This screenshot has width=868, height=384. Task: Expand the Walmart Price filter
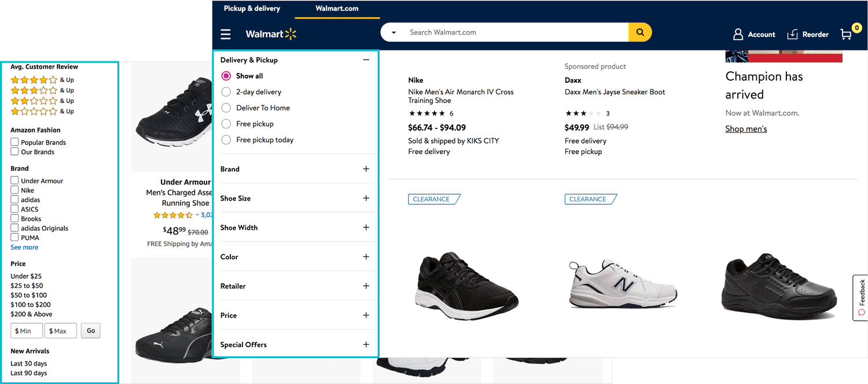tap(366, 315)
